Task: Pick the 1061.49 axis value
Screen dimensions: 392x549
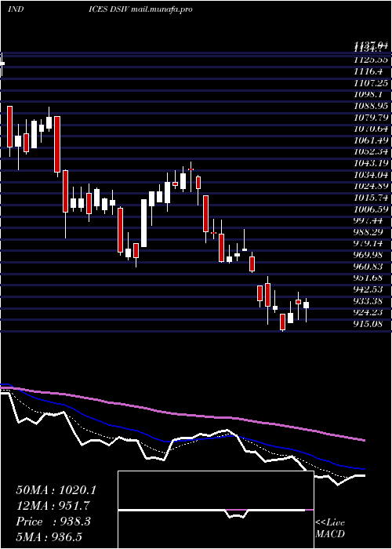Action: tap(371, 140)
